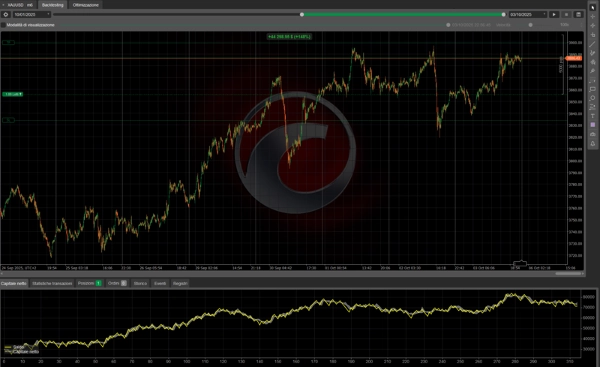Switch to the Backtesting tab
The image size is (600, 367).
[52, 5]
